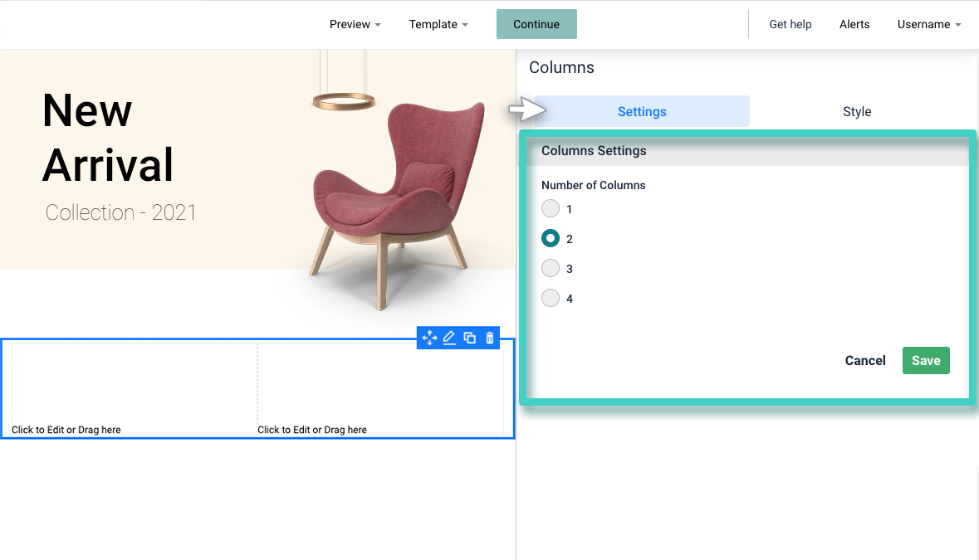The height and width of the screenshot is (560, 979).
Task: Click the 'Columns' panel title
Action: pyautogui.click(x=561, y=67)
